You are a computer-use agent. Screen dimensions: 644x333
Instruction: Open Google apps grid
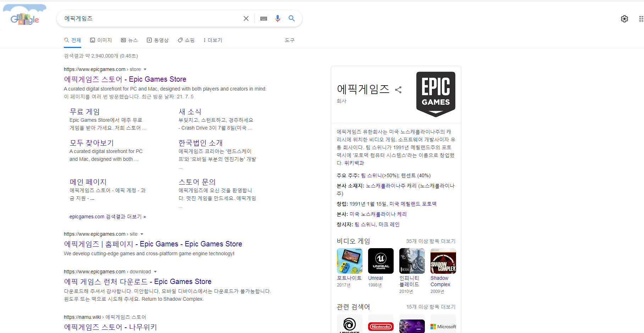641,19
